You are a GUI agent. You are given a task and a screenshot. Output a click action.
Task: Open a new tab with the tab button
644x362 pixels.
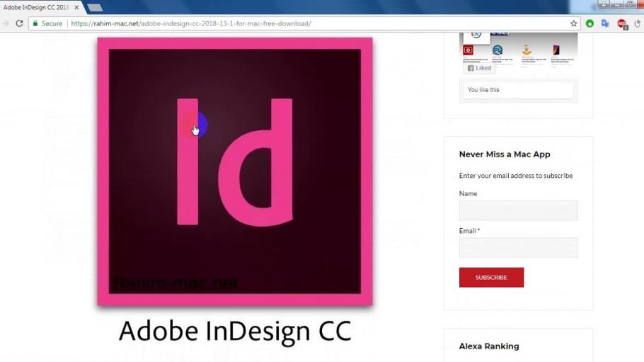[95, 7]
